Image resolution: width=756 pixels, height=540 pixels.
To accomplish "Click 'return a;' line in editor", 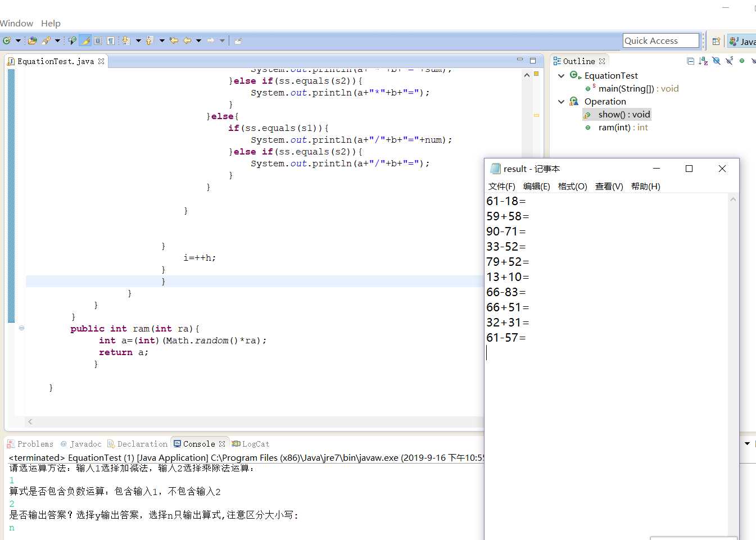I will click(x=124, y=352).
